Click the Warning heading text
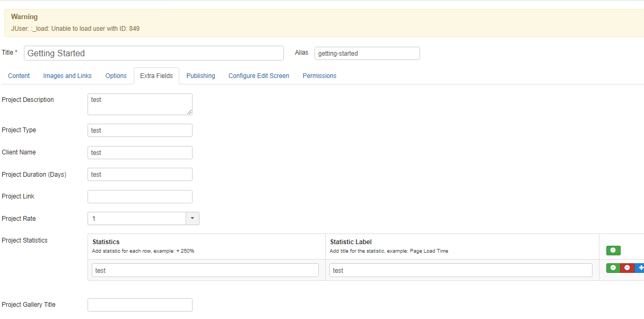Image resolution: width=644 pixels, height=319 pixels. coord(24,17)
